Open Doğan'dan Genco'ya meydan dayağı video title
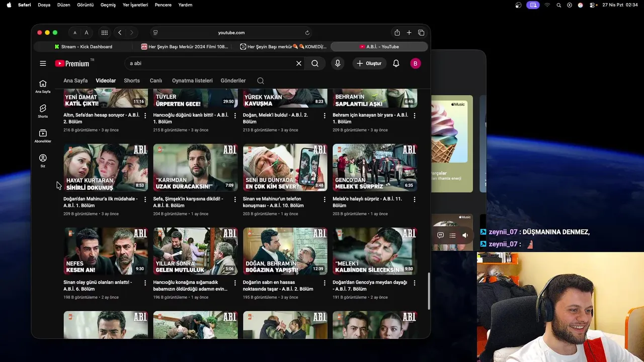Viewport: 644px width, 362px height. click(370, 286)
